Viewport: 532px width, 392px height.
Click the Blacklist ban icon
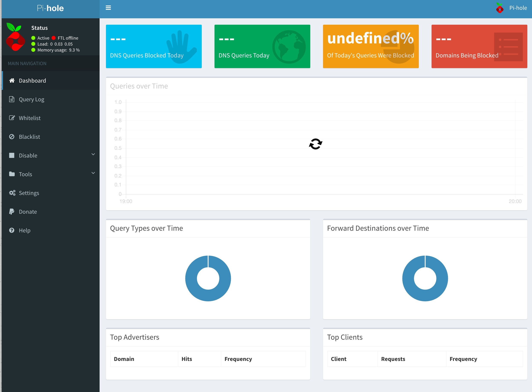point(12,137)
